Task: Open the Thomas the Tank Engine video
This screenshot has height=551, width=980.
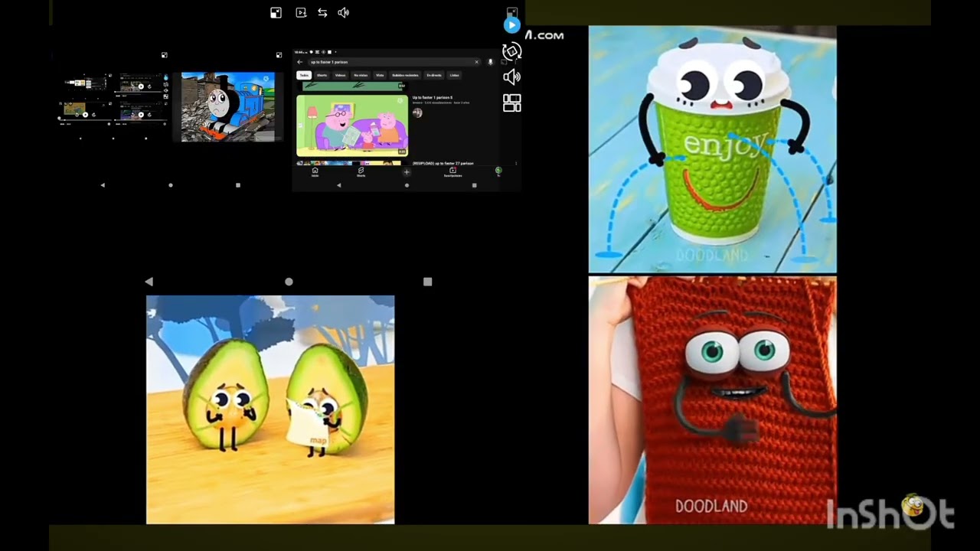Action: 227,107
